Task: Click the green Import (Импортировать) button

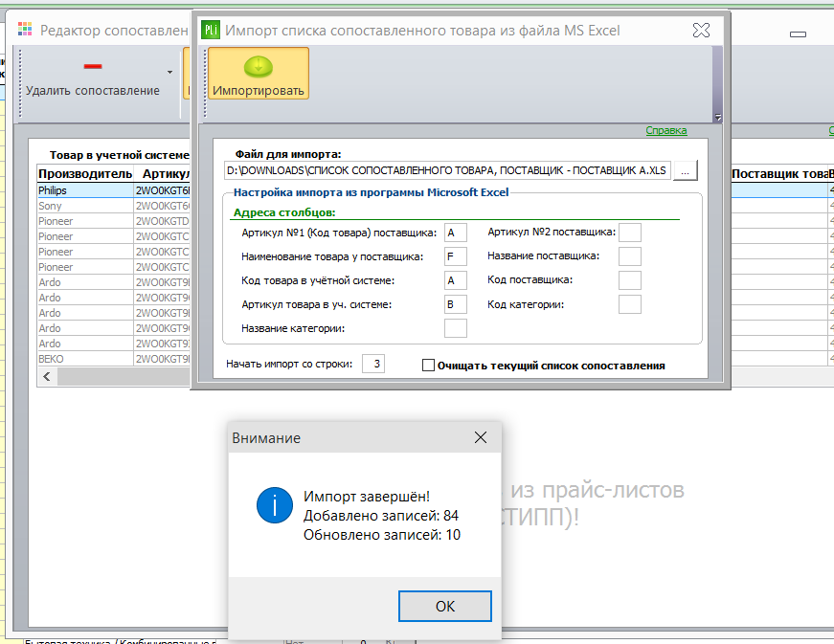Action: click(258, 74)
